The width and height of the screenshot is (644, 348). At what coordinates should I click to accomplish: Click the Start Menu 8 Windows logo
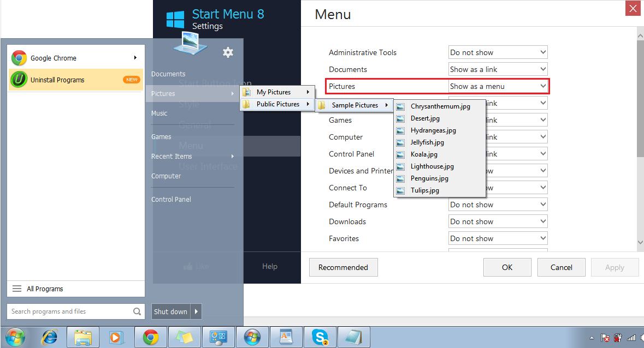175,20
